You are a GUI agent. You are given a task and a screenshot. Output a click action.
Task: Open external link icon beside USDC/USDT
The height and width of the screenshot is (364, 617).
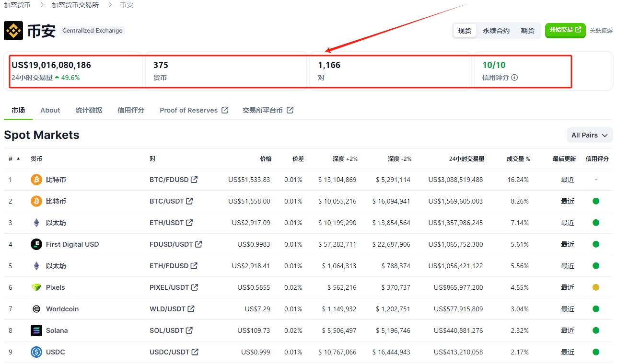coord(195,352)
